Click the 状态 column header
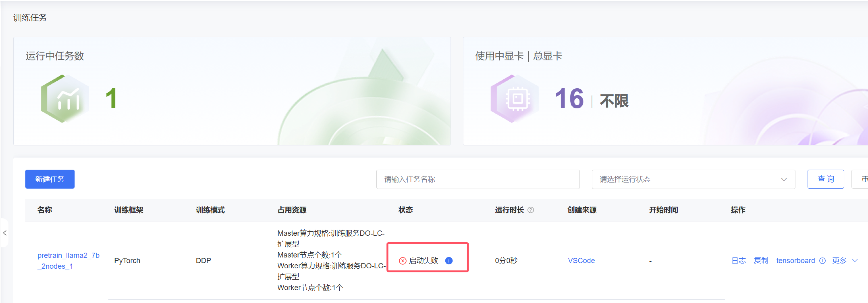Image resolution: width=868 pixels, height=303 pixels. 405,210
